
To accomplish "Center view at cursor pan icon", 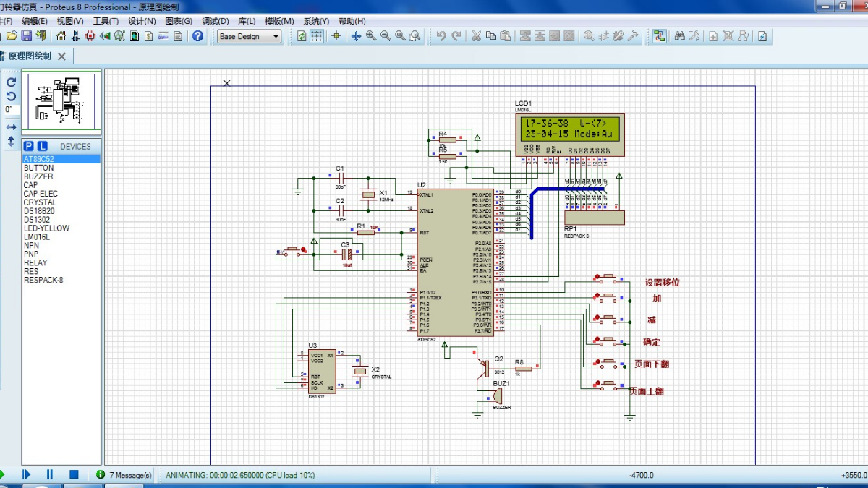I will tap(356, 36).
